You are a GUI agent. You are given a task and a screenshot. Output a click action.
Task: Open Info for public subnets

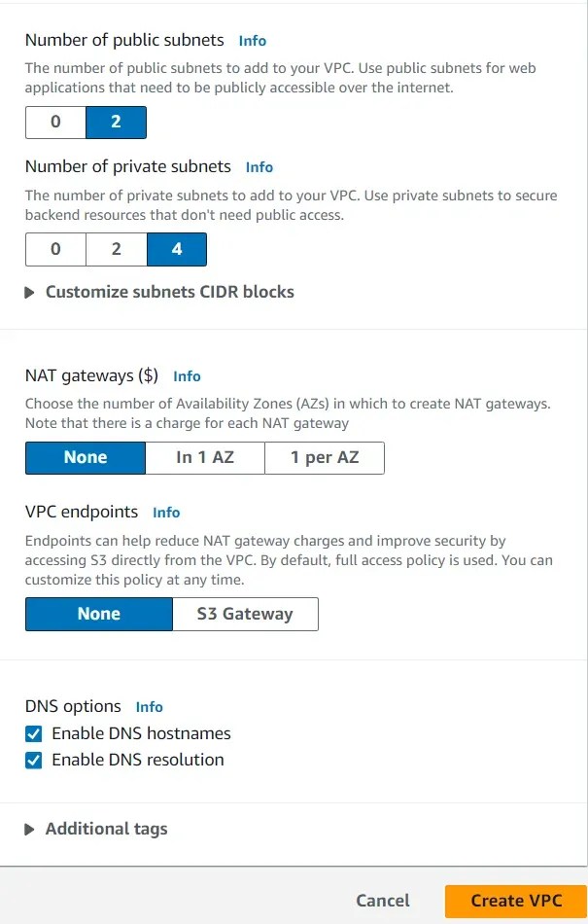click(x=252, y=41)
